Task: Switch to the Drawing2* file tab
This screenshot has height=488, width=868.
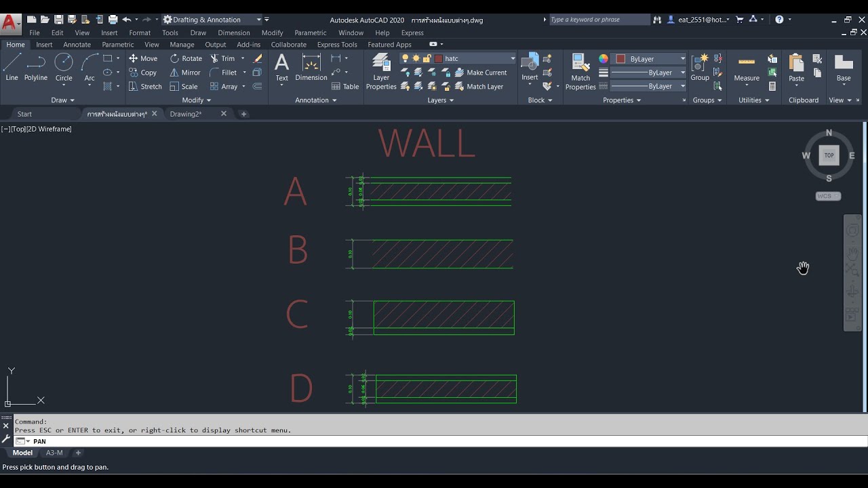Action: pos(186,114)
